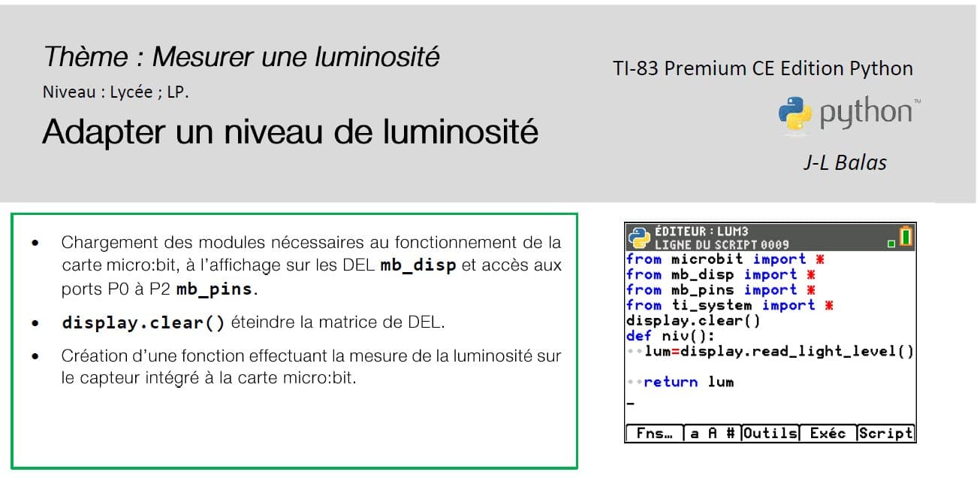Click the battery status icon

coord(906,237)
